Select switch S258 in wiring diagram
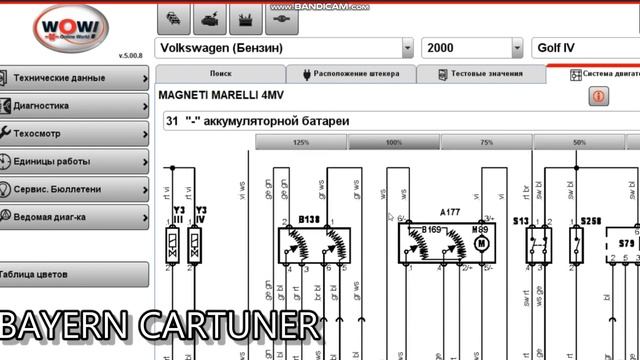 576,245
